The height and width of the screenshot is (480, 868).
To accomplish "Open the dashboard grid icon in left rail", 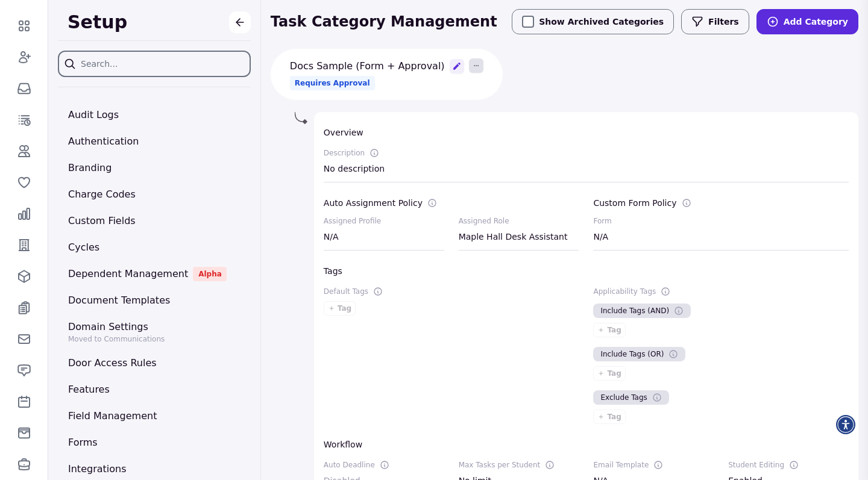I will (24, 26).
